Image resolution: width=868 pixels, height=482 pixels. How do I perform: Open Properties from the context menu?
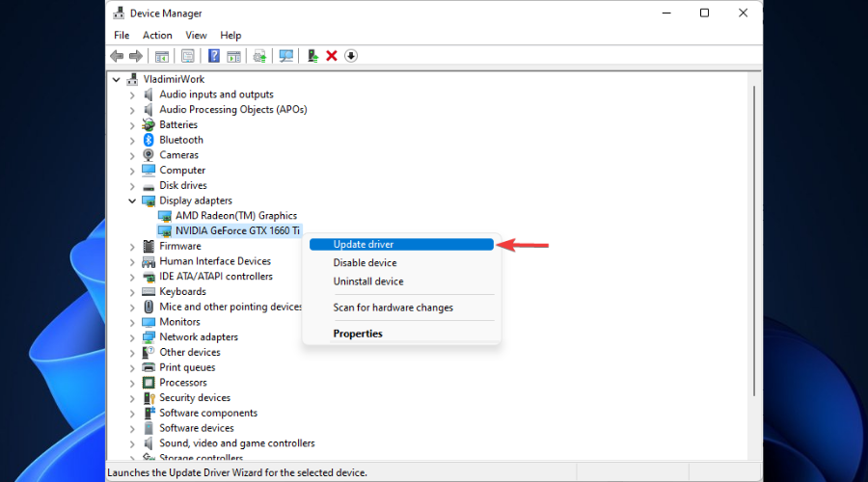coord(401,334)
